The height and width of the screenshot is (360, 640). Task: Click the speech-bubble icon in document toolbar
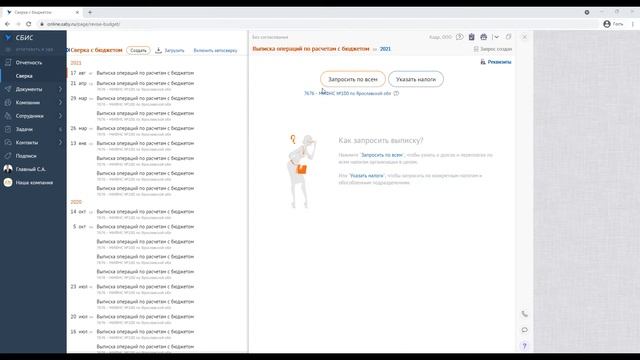tap(460, 37)
